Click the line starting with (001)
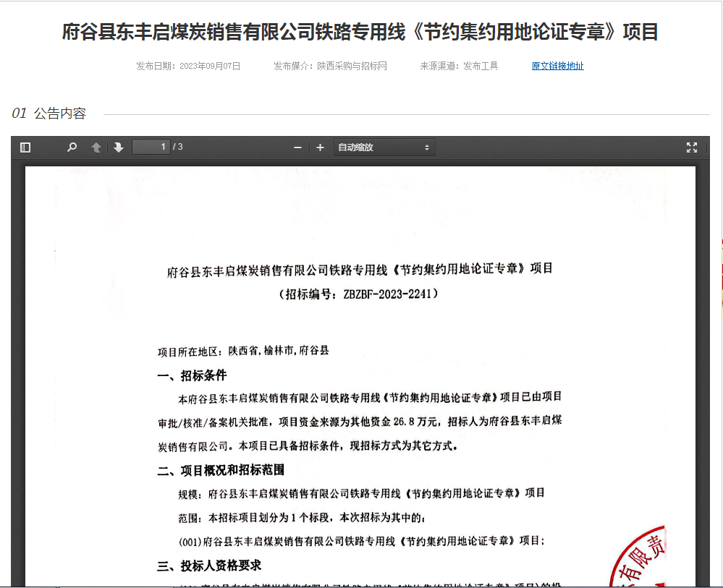 point(362,541)
